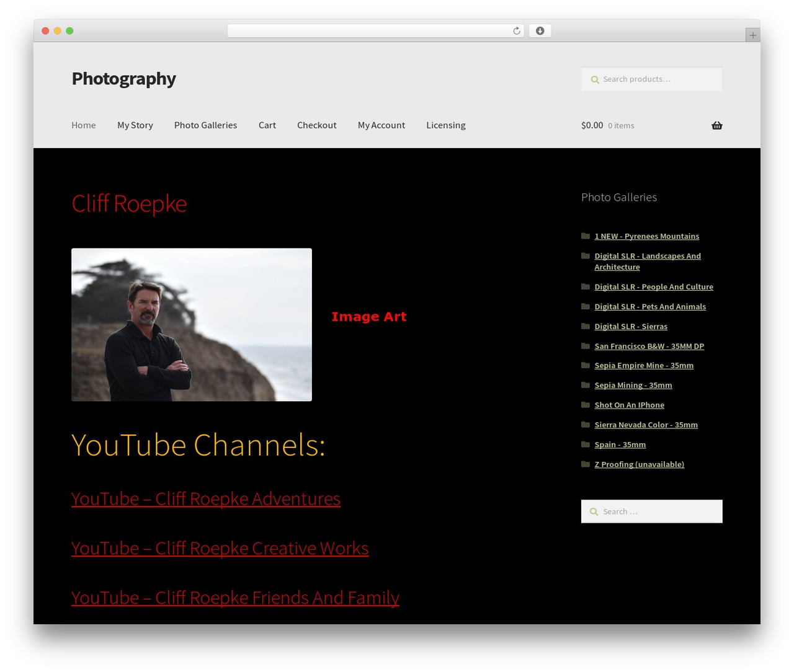The height and width of the screenshot is (672, 794).
Task: Open the Licensing page
Action: [446, 125]
